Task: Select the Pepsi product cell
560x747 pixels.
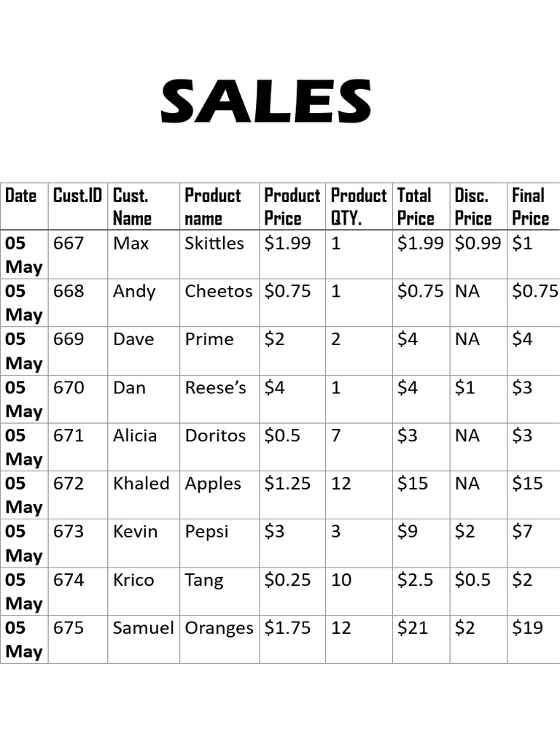Action: (x=206, y=532)
